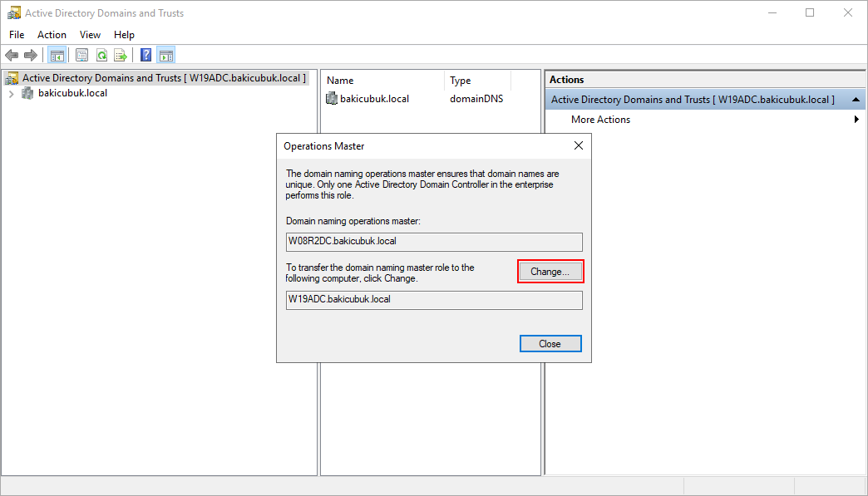This screenshot has height=496, width=868.
Task: Click the green Refresh toolbar icon
Action: coord(102,56)
